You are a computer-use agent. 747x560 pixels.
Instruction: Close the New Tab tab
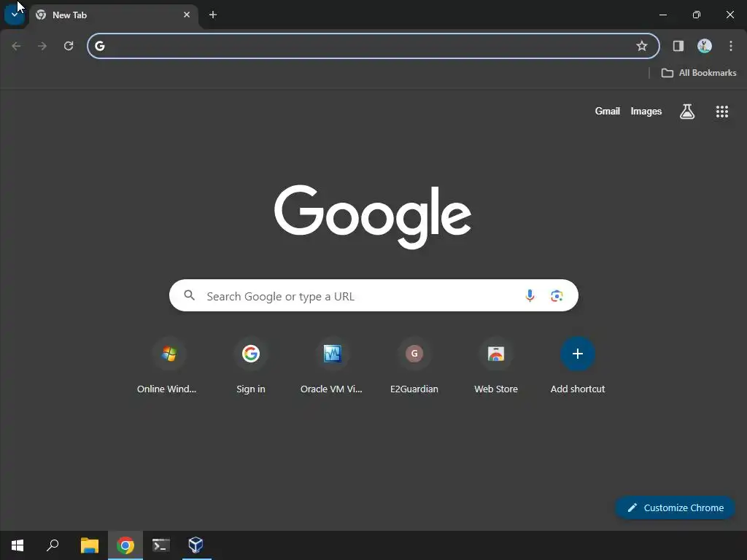[187, 15]
